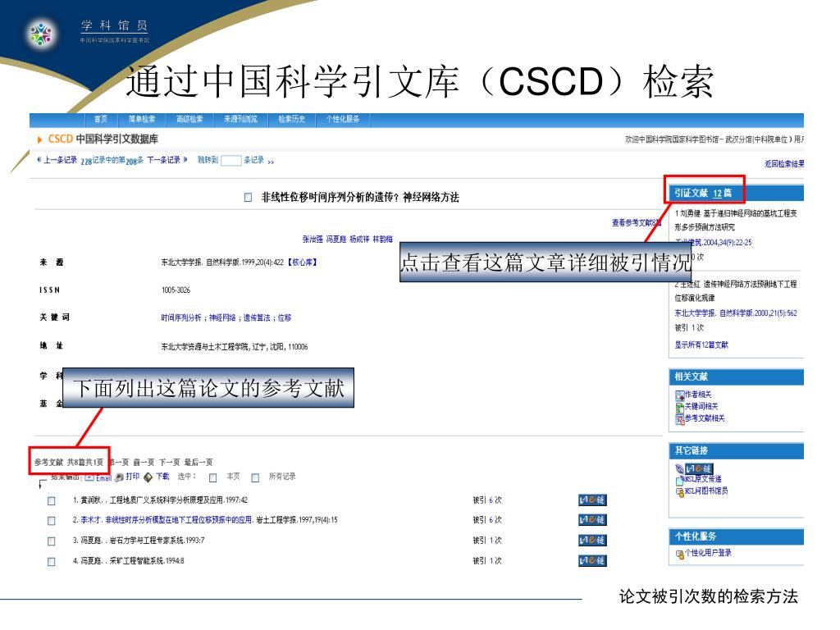Viewport: 840px width, 630px height.
Task: Click e链 icon in 其它链接 panel
Action: [699, 468]
